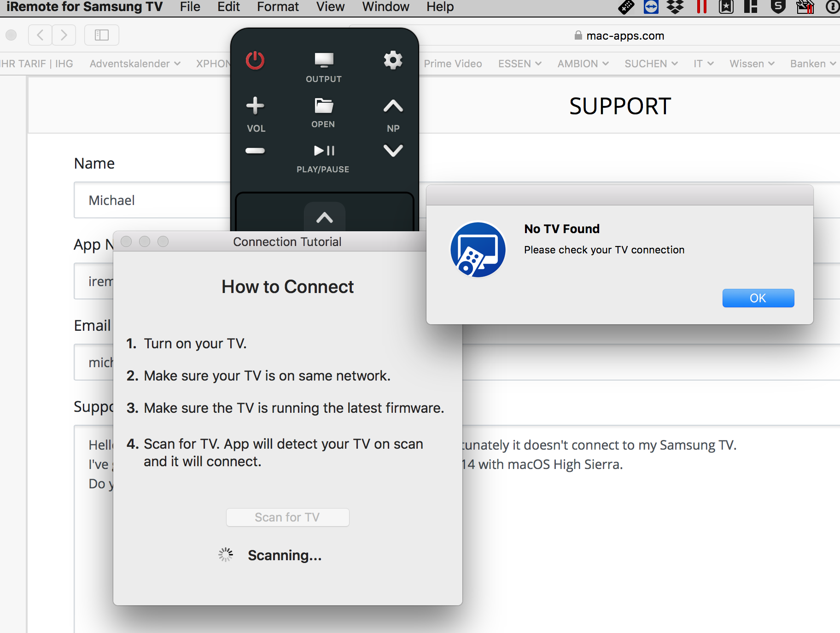Expand the Banken bookmarks folder

click(813, 64)
